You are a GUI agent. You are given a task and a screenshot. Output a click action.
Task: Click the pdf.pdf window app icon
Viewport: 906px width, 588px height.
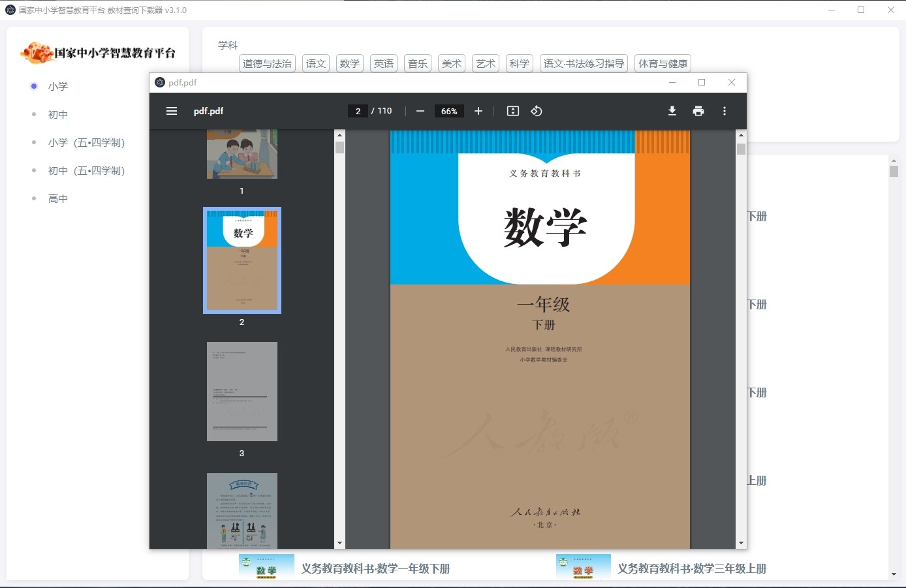pos(160,82)
